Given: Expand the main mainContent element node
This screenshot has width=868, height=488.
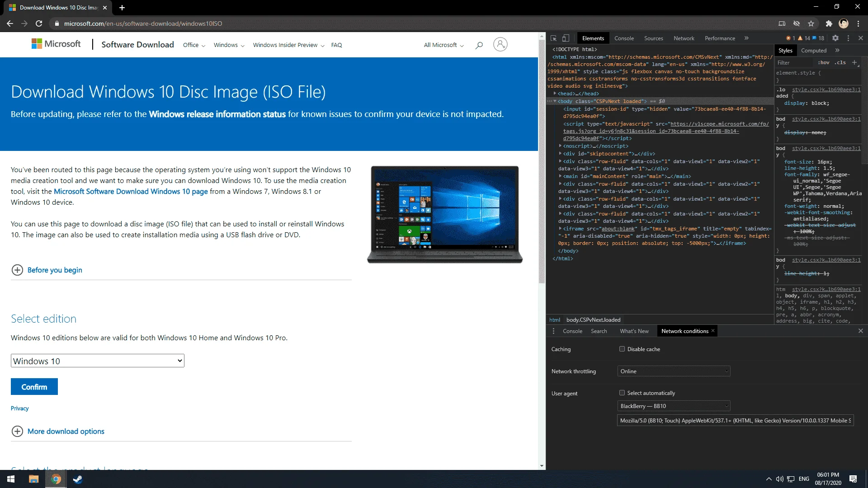Looking at the screenshot, I should click(x=560, y=176).
